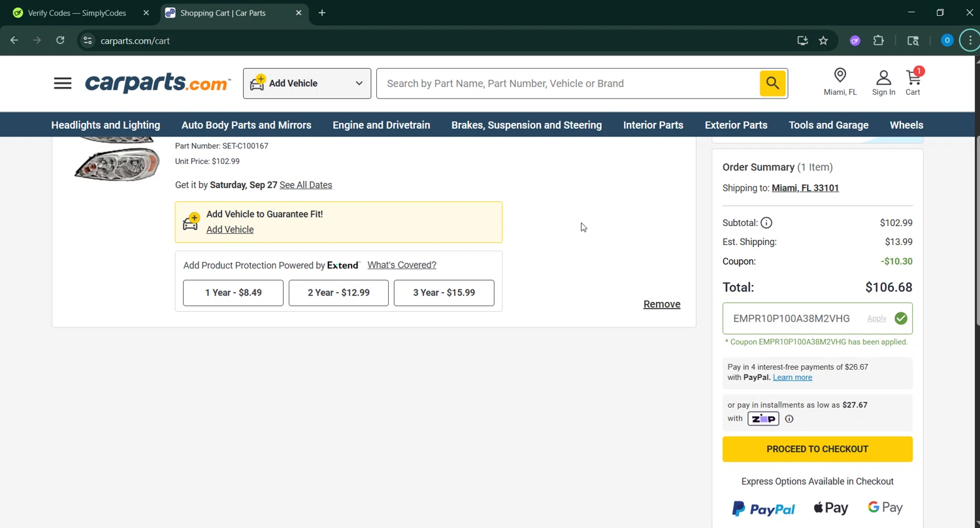Open Headlights and Lighting menu

pyautogui.click(x=106, y=125)
